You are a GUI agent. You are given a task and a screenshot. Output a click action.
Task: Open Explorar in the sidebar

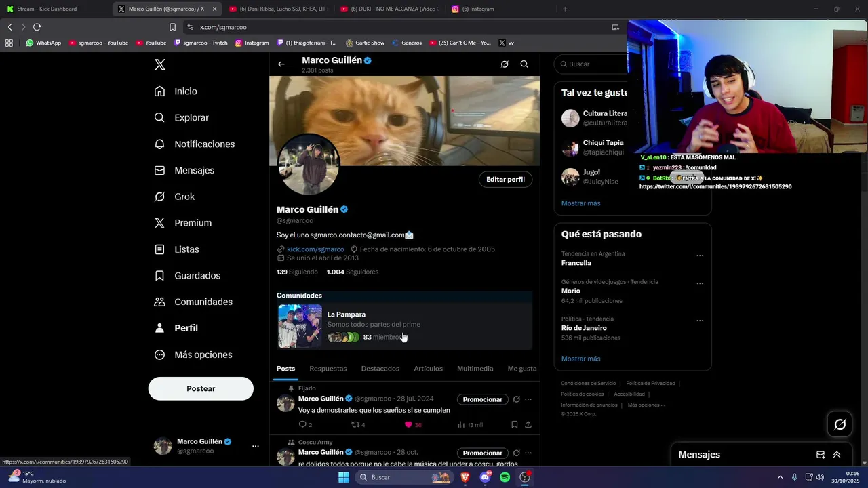click(181, 117)
